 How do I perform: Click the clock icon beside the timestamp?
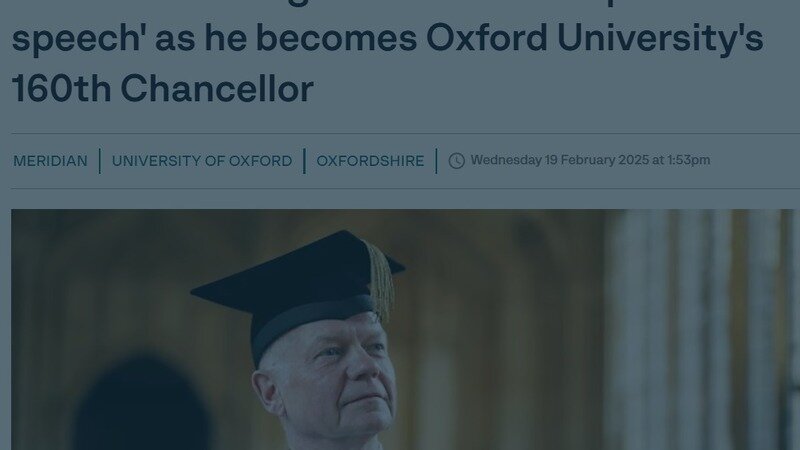coord(457,161)
